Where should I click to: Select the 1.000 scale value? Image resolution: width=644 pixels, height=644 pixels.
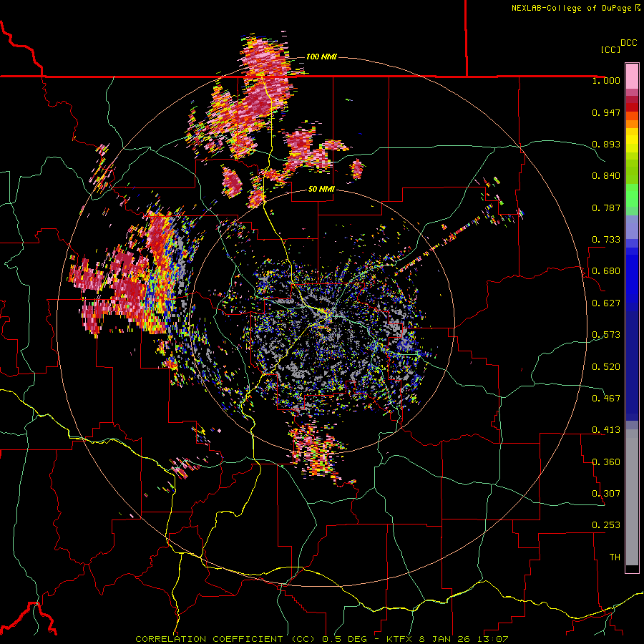point(606,80)
